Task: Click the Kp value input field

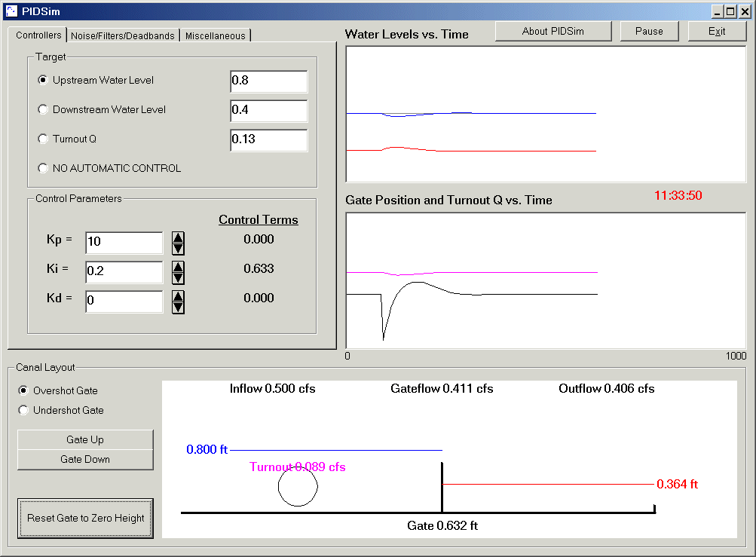Action: pyautogui.click(x=124, y=242)
